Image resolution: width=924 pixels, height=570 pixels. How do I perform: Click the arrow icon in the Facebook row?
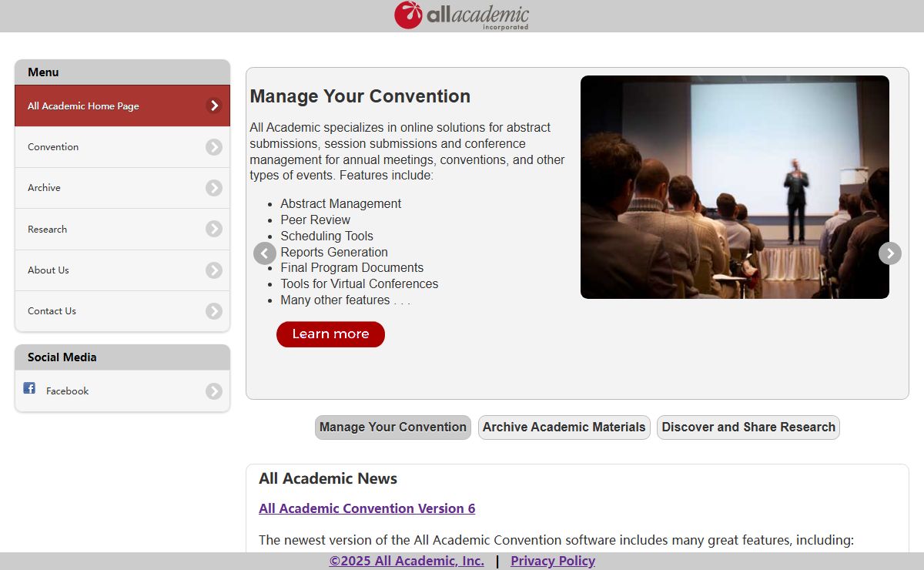[x=214, y=391]
